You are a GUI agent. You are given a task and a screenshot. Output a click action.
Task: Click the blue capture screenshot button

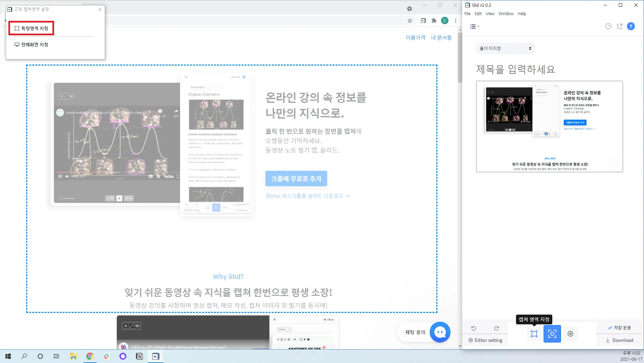552,334
